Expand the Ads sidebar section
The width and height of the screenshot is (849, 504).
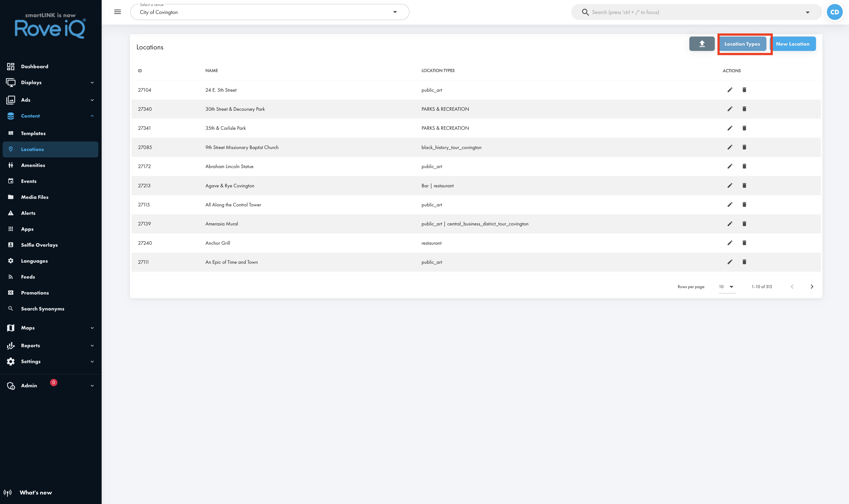point(50,100)
